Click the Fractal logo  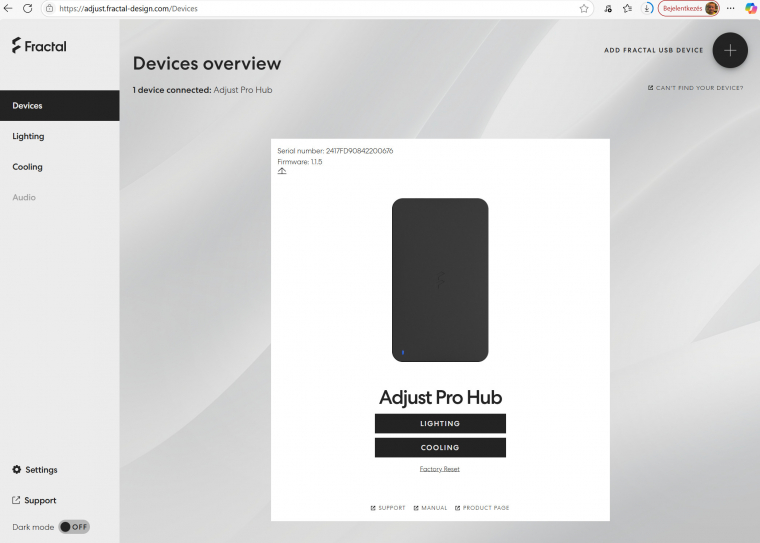(39, 46)
